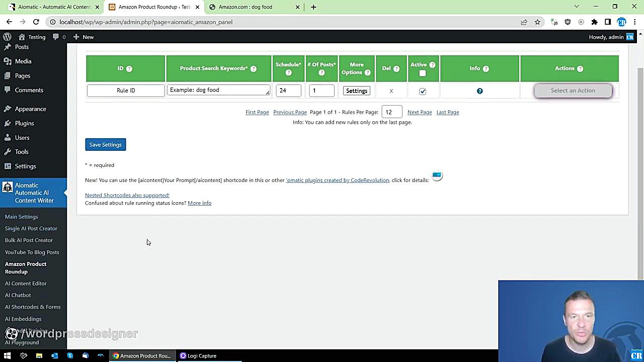Reload the page with browser refresh icon
Viewport: 644px width, 362px height.
tap(36, 22)
